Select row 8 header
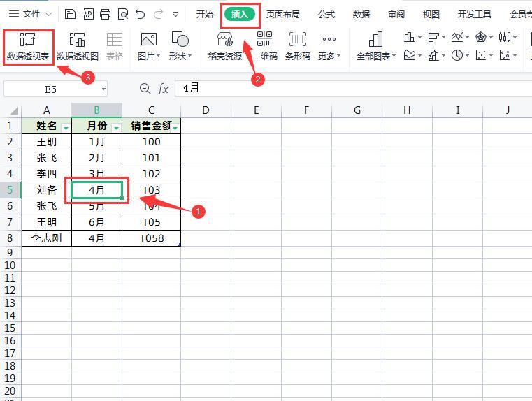Image resolution: width=532 pixels, height=401 pixels. click(10, 238)
